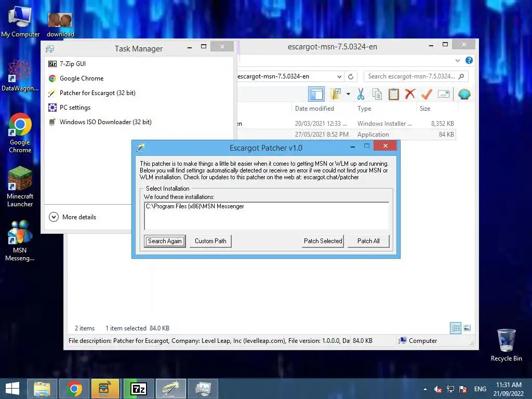Open Google Chrome from the taskbar
The width and height of the screenshot is (532, 399).
(x=74, y=389)
